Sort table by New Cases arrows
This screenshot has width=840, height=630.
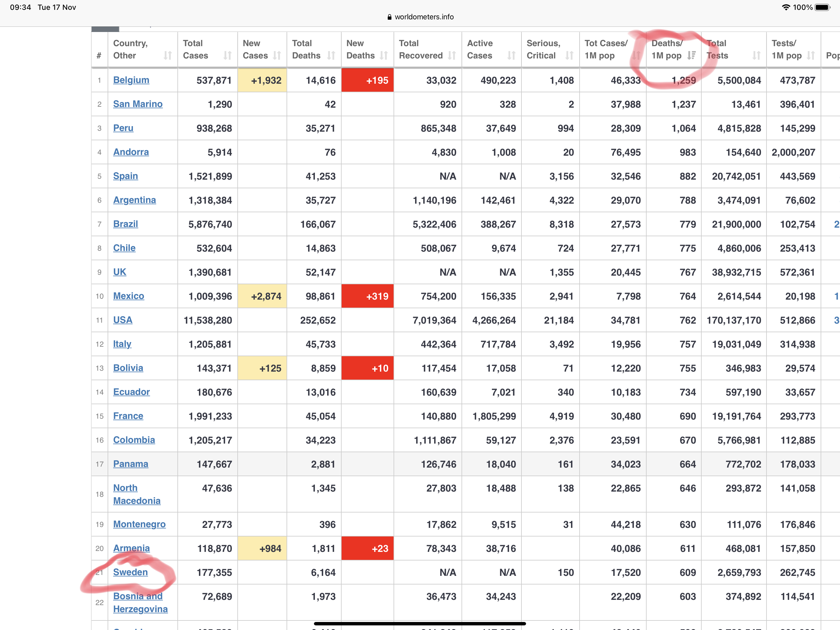tap(277, 55)
